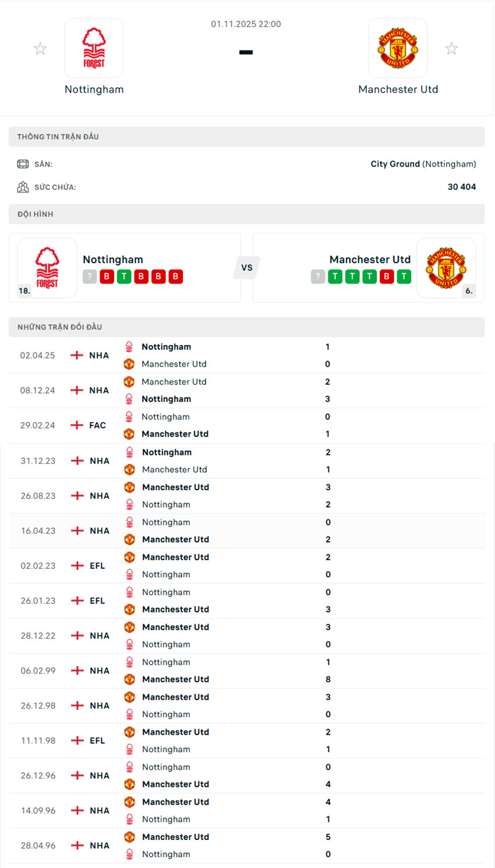Click the capacity icon beside "SỨC CHỨA"
Image resolution: width=495 pixels, height=868 pixels.
[23, 187]
